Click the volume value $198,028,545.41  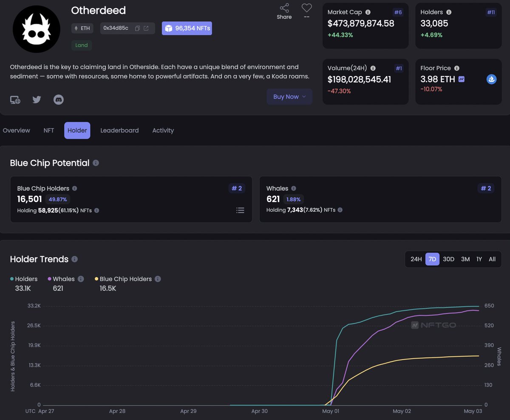point(360,79)
